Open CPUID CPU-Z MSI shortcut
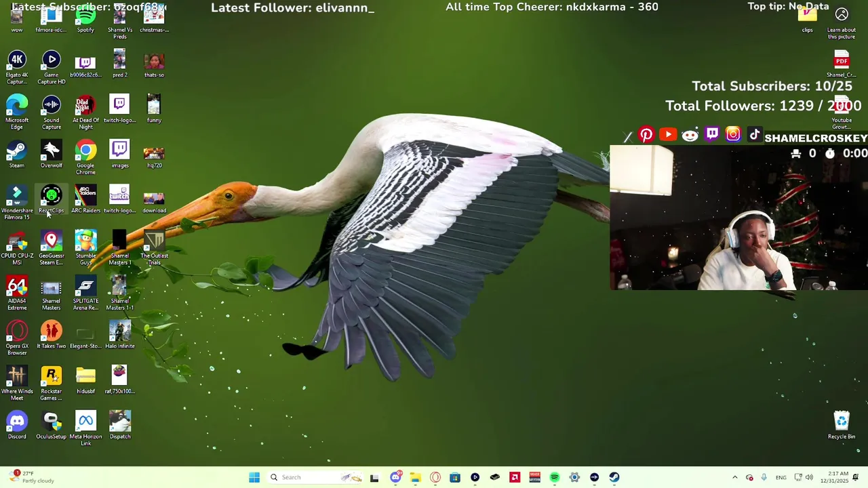Image resolution: width=868 pixels, height=488 pixels. (17, 248)
